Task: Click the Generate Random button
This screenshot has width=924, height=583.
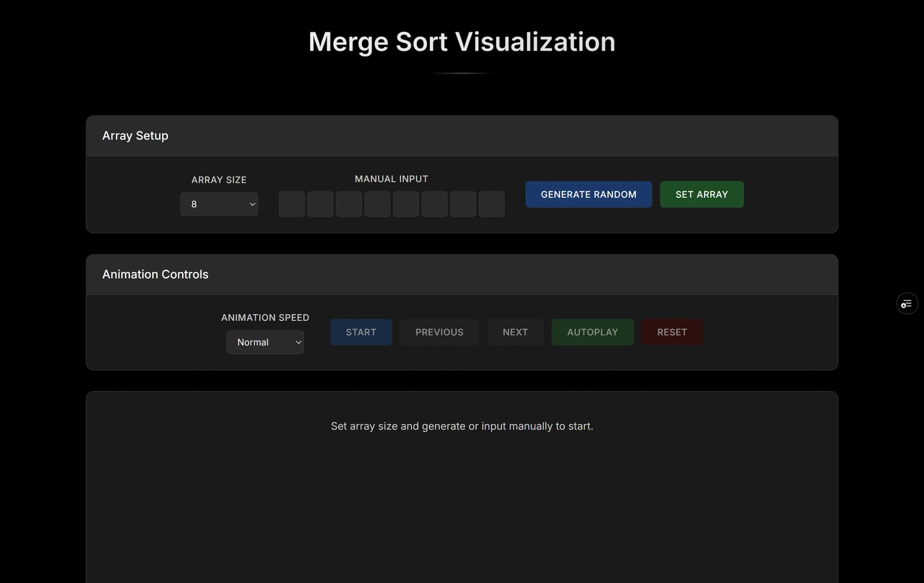Action: point(588,194)
